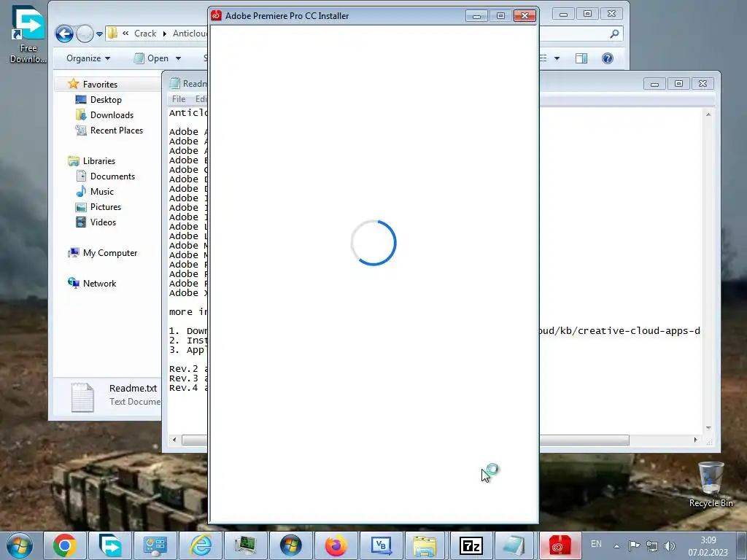
Task: Click the Notepad horizontal scrollbar left arrow
Action: 174,440
